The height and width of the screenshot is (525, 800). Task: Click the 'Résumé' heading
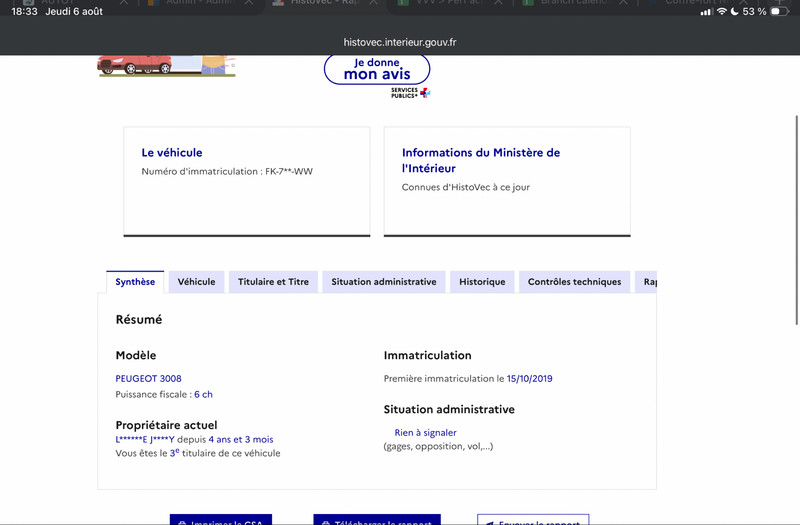[x=139, y=320]
